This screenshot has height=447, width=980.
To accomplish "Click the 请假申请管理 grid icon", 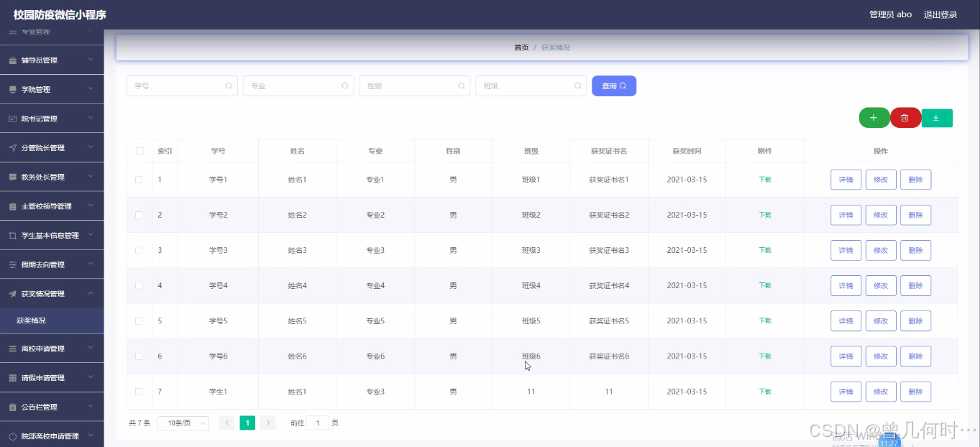I will pos(12,378).
